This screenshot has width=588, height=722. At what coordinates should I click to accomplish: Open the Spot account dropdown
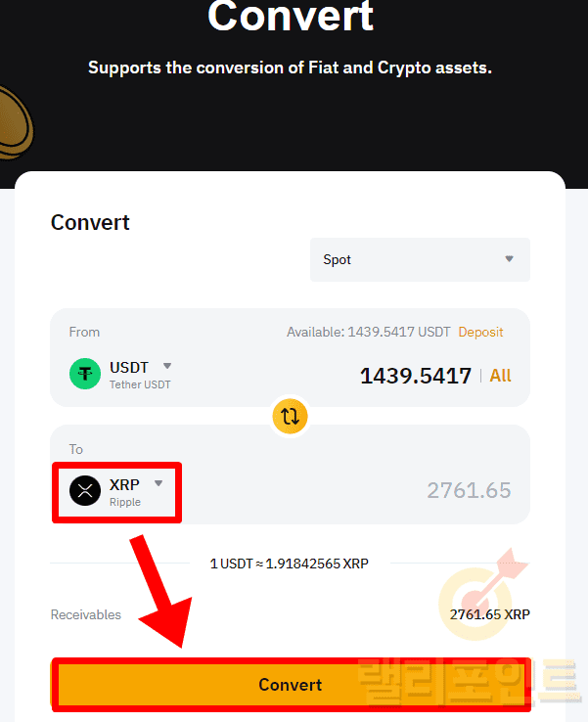(x=420, y=259)
